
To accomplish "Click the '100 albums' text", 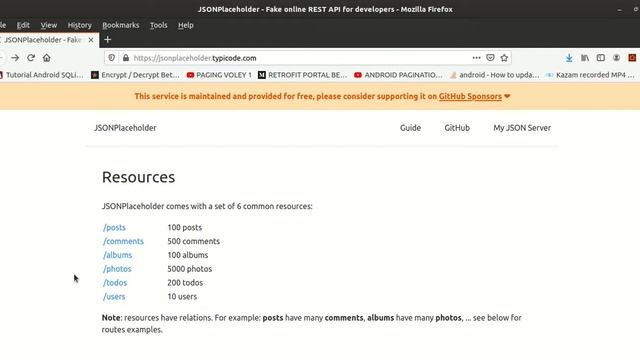I will [188, 255].
